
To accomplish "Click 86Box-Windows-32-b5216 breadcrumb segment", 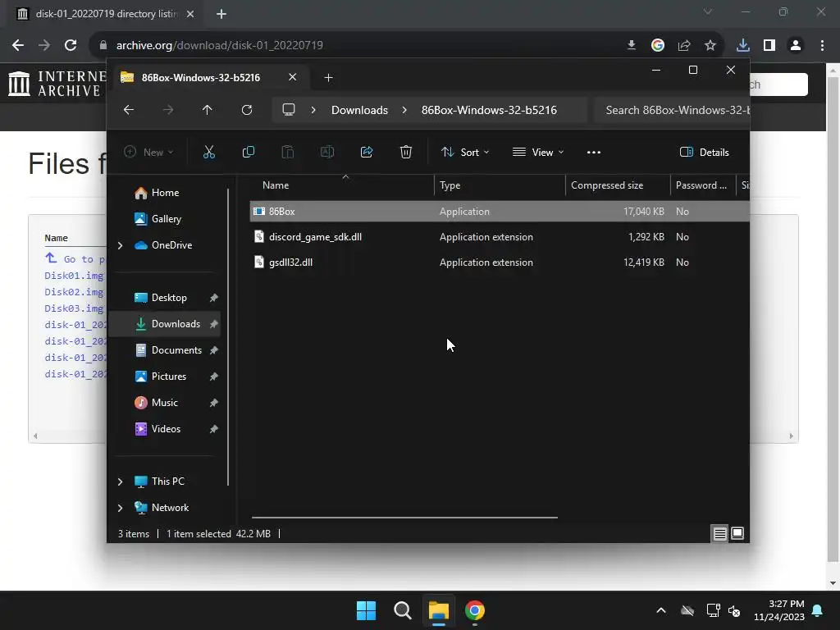I will click(x=489, y=110).
